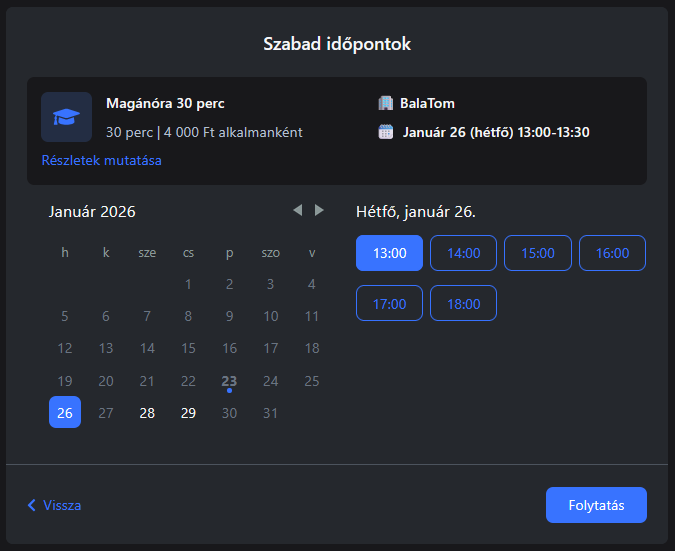The height and width of the screenshot is (551, 675).
Task: Click the Hétfő, január 26. heading
Action: (x=416, y=211)
